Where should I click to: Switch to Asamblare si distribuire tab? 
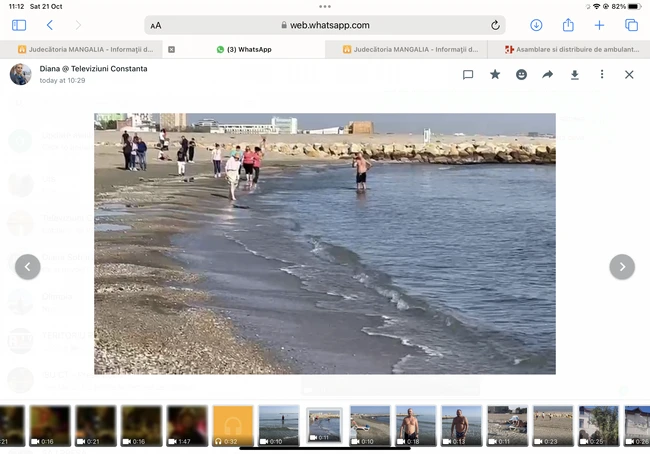click(x=574, y=49)
